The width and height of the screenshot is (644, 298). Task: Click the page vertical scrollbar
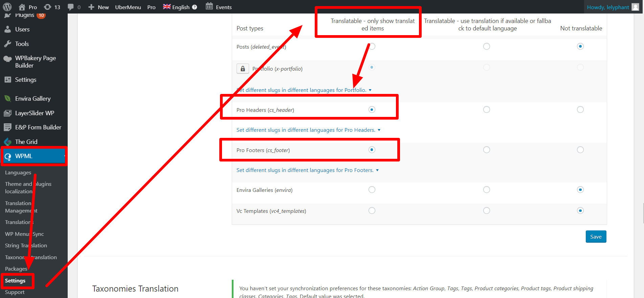642,213
